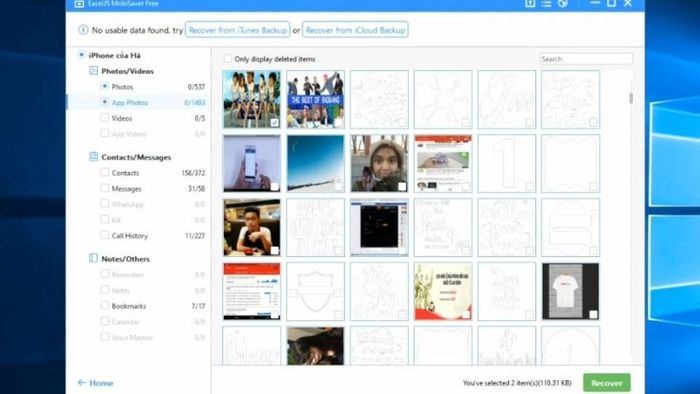Select the Notes/Others category heading
This screenshot has width=700, height=394.
[125, 259]
